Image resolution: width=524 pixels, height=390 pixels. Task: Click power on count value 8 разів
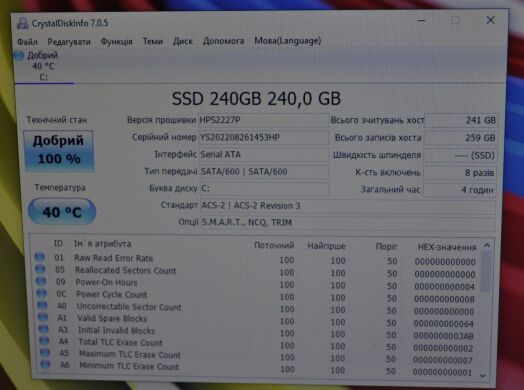460,173
